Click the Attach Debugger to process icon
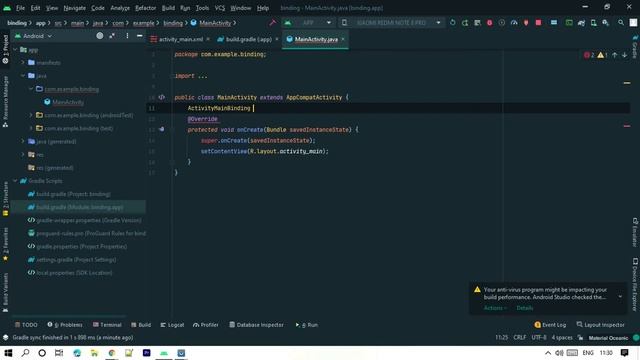The image size is (640, 360). (x=526, y=23)
